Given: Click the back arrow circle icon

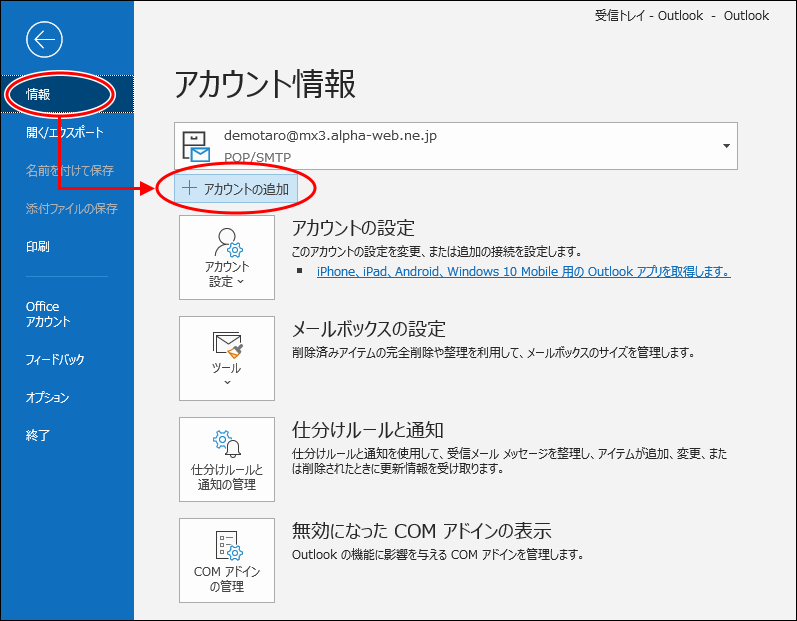Looking at the screenshot, I should [x=44, y=40].
